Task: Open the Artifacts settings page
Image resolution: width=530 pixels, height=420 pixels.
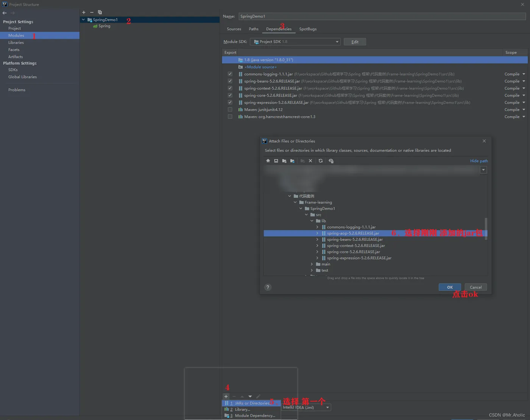Action: pos(16,57)
